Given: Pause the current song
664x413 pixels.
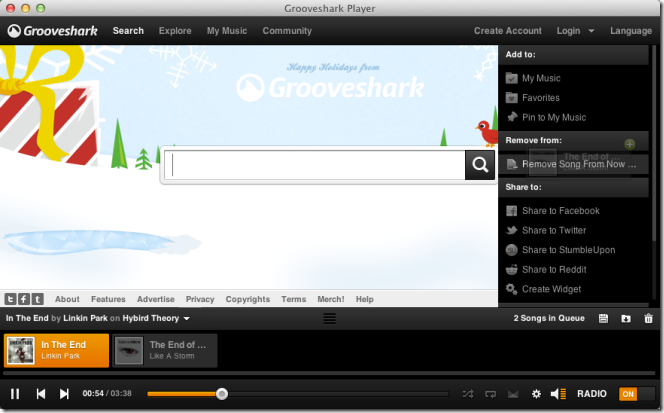Looking at the screenshot, I should [15, 394].
